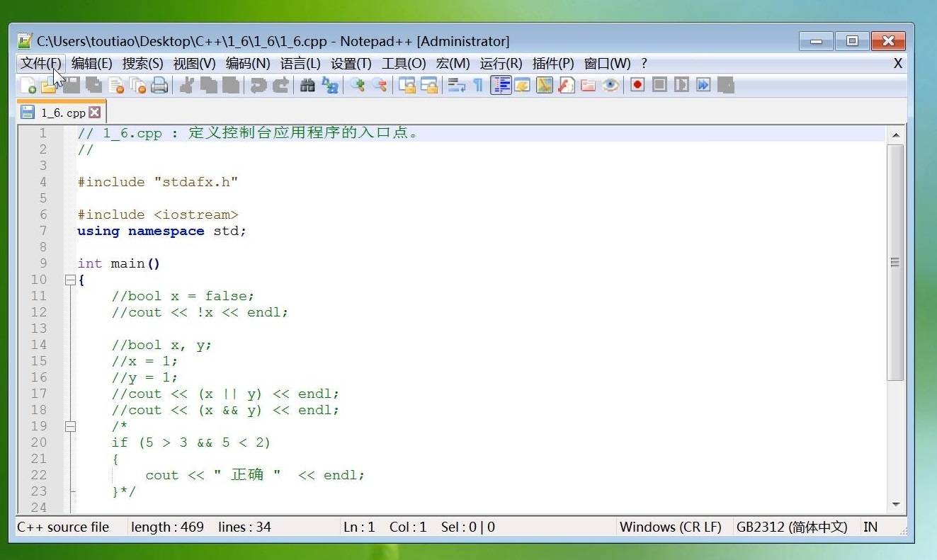Open the 语言(L) menu
The height and width of the screenshot is (560, 937).
coord(300,63)
